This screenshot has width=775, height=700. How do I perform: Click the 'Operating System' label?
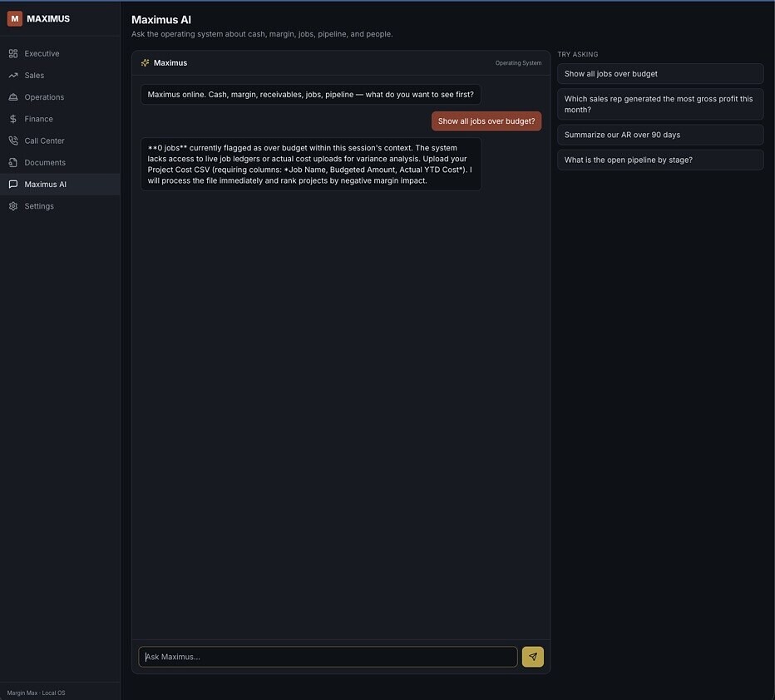pos(518,62)
